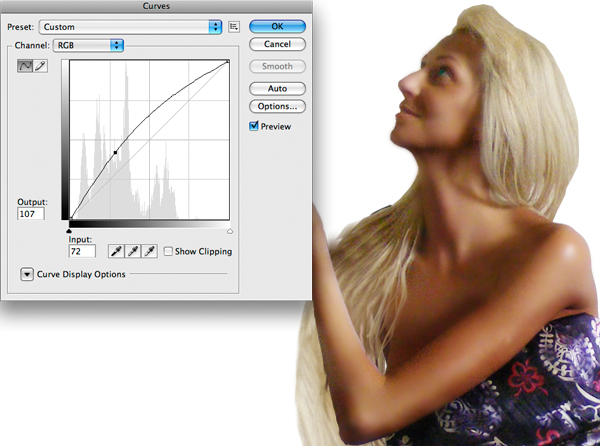Open the Preset dropdown showing Custom
600x446 pixels.
tap(130, 27)
